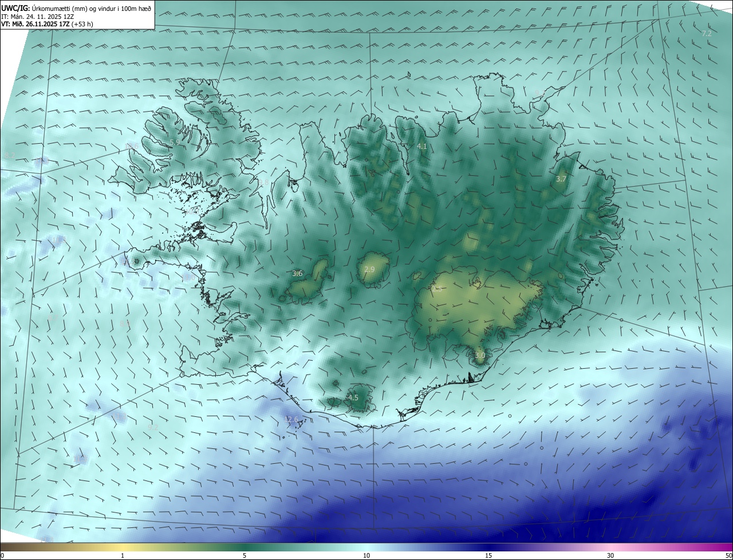Select the valid time line 'VT: Mið. 26.11.2025 17Z (+53 h)'

point(47,24)
